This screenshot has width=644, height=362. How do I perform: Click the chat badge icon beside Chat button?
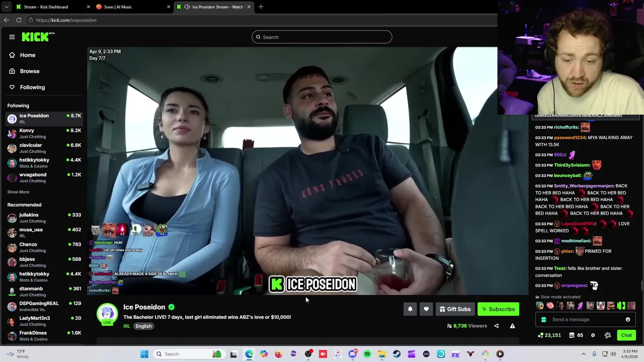point(608,335)
